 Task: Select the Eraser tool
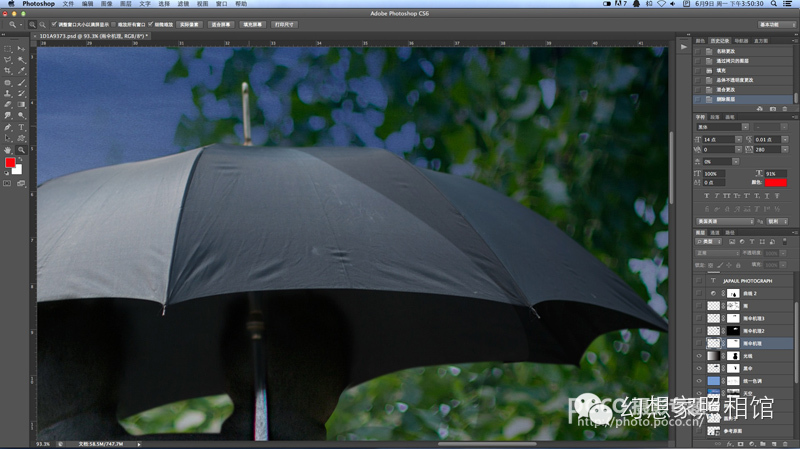[x=8, y=105]
